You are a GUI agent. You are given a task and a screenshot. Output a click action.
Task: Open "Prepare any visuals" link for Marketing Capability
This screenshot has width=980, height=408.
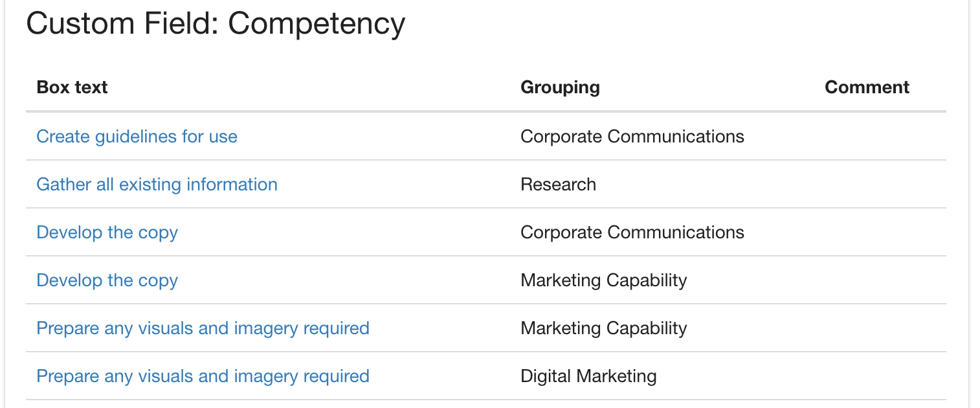coord(203,328)
